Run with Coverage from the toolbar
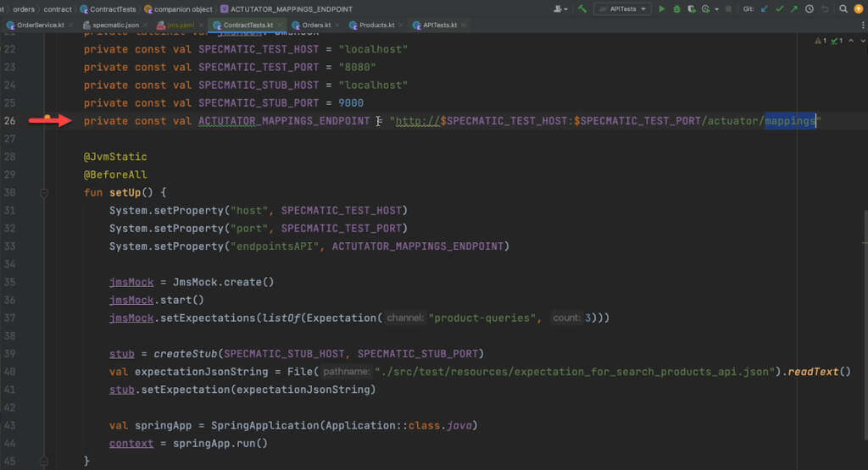868x470 pixels. point(692,8)
